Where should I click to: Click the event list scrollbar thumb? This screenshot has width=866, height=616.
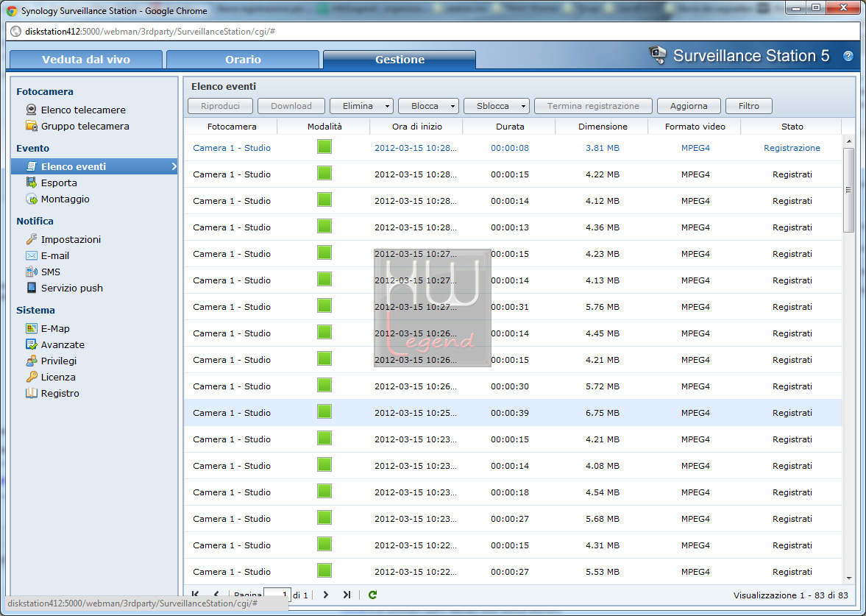848,190
